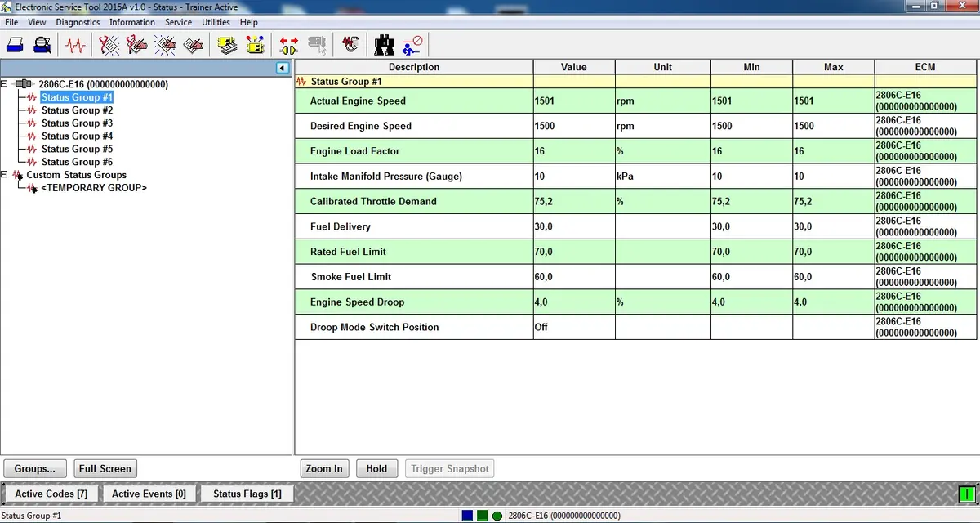Click the Groups... button
Image resolution: width=980 pixels, height=523 pixels.
[35, 468]
